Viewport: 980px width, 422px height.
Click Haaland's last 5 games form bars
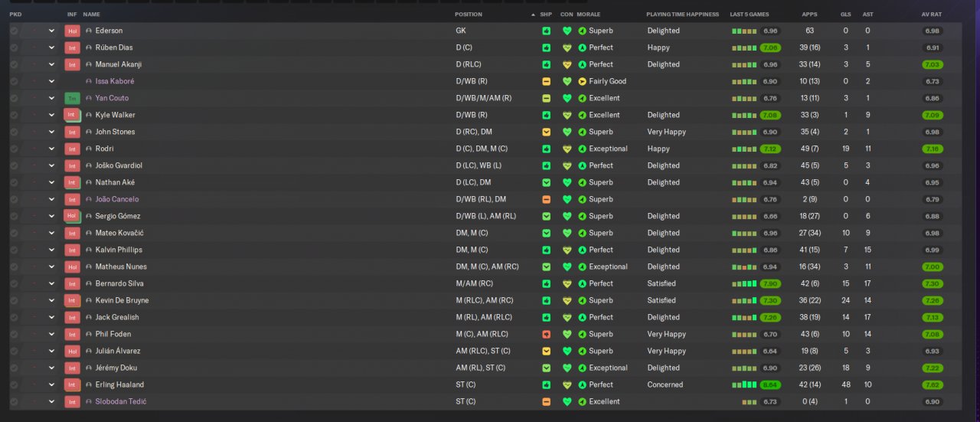[x=744, y=384]
